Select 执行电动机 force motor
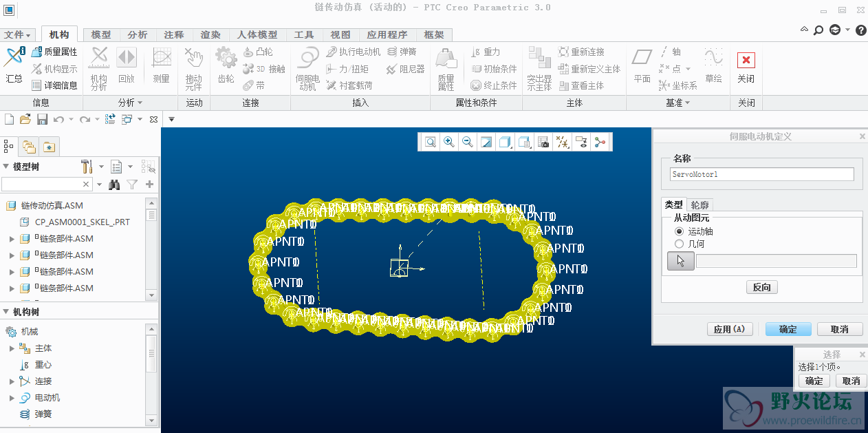This screenshot has height=433, width=868. [354, 52]
